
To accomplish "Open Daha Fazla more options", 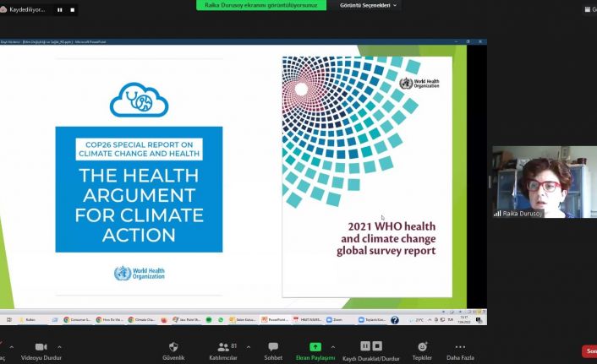I will pyautogui.click(x=460, y=347).
